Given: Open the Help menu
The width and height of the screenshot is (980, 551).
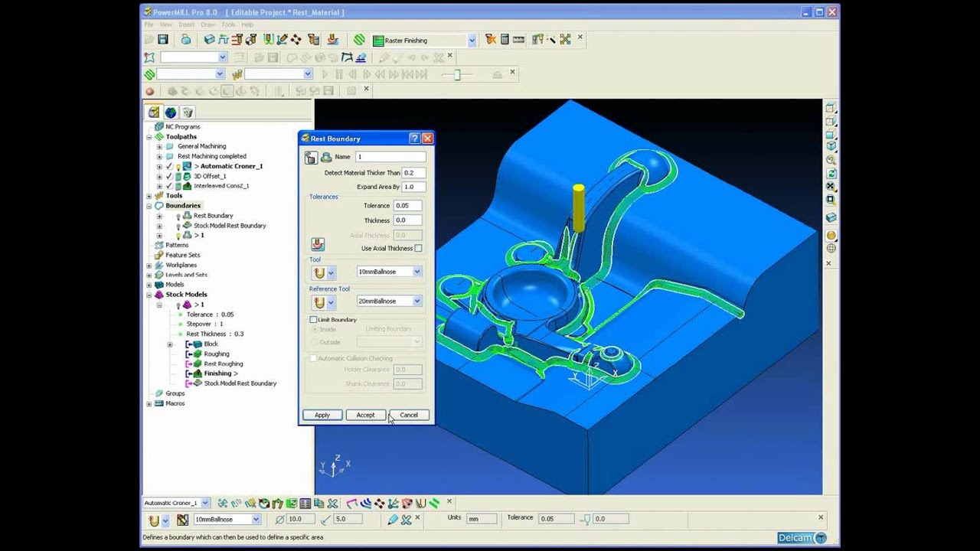Looking at the screenshot, I should (x=247, y=24).
